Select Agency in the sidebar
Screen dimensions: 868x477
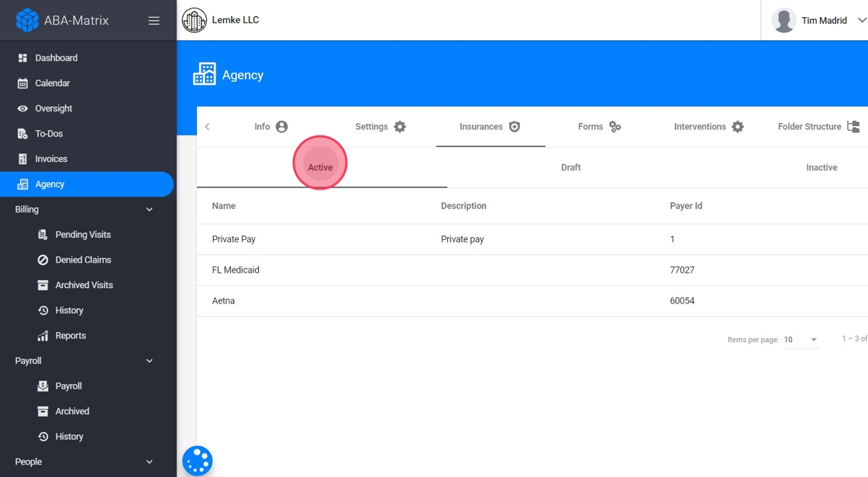(x=86, y=184)
